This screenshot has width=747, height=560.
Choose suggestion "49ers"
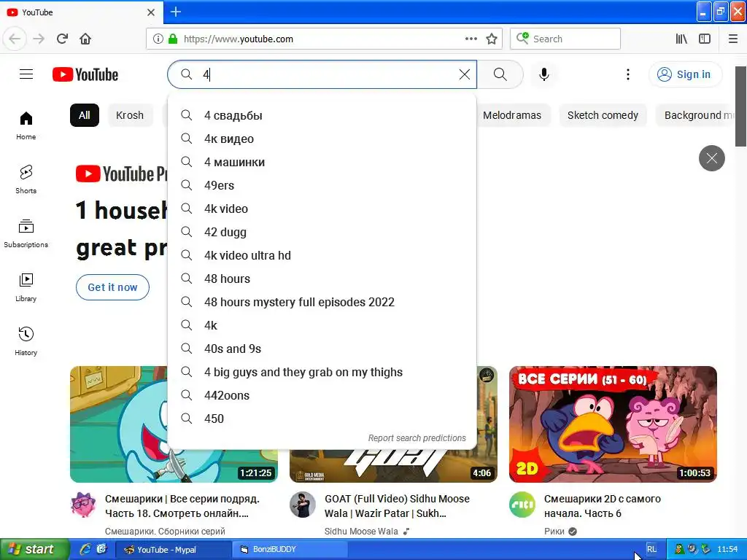tap(322, 185)
